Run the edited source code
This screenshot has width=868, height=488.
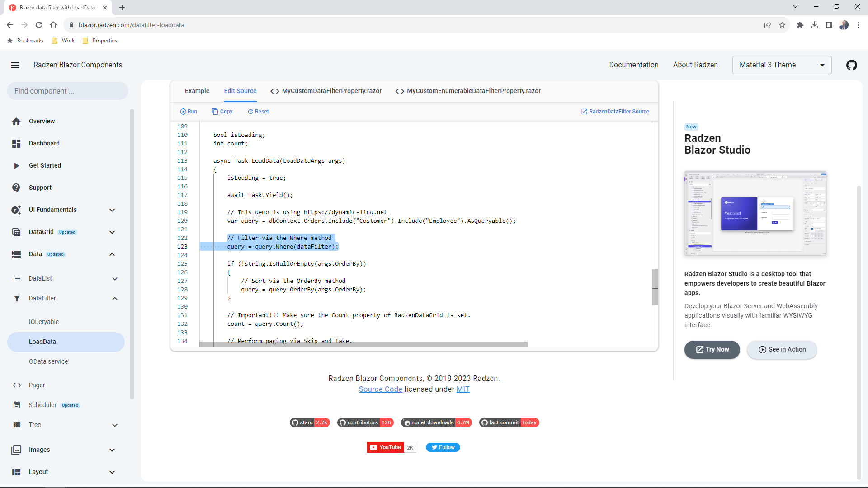(189, 112)
